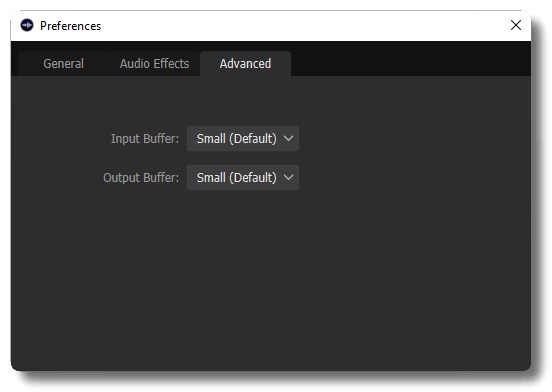Screen dimensions: 552x392
Task: Click the chevron arrow on Output Buffer dropdown
Action: (x=288, y=178)
